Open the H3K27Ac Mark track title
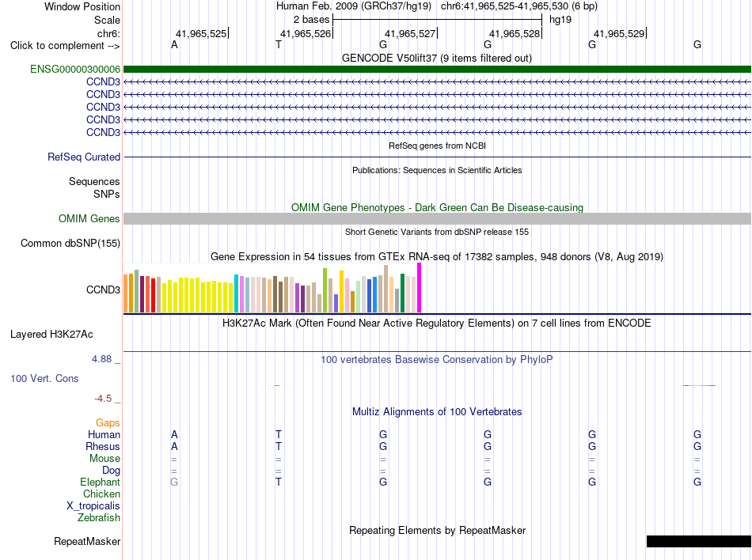Viewport: 752px width, 560px height. pyautogui.click(x=436, y=323)
